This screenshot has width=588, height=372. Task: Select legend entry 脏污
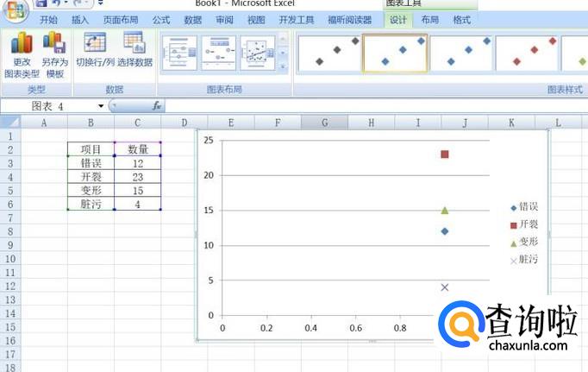[x=524, y=260]
